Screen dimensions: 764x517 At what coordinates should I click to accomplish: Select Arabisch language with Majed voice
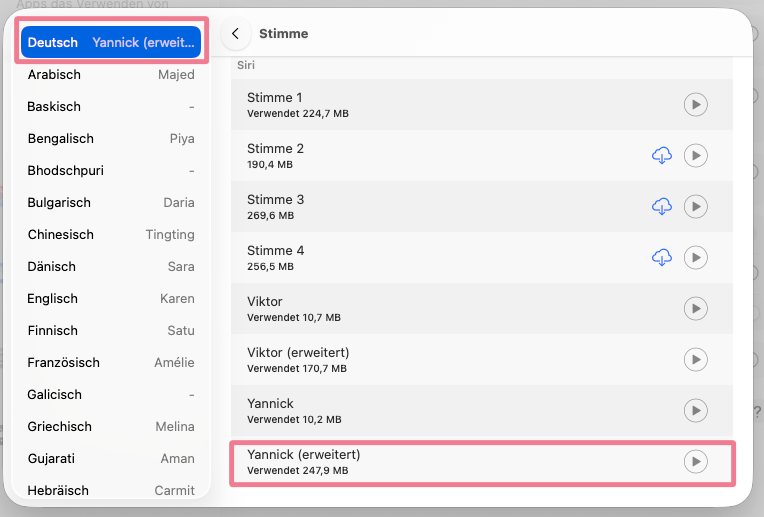click(x=111, y=75)
